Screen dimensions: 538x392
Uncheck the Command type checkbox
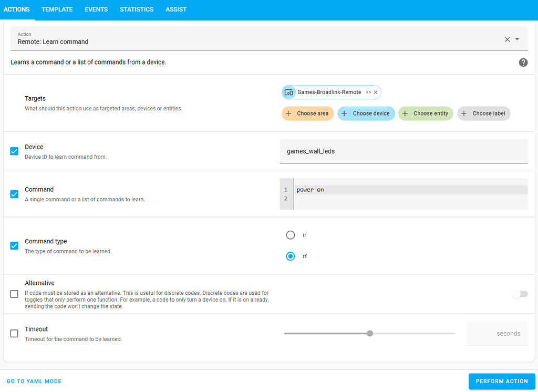click(14, 246)
